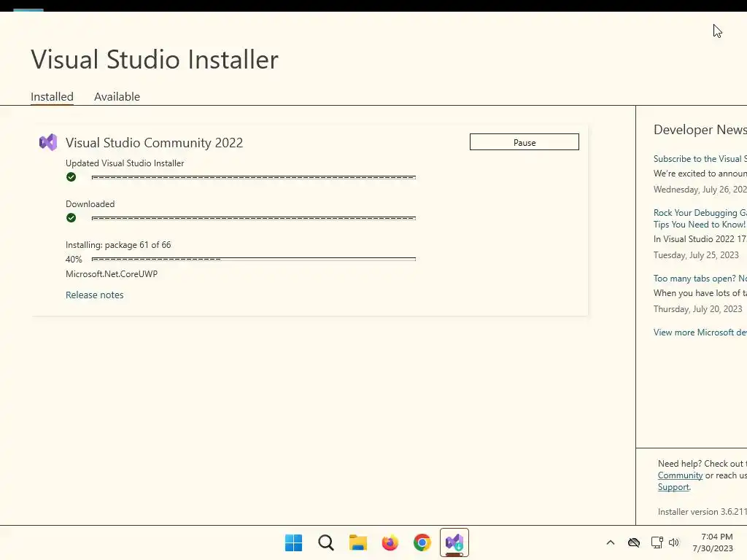Click the Microsoft.Net.CoreUWP package name
Screen dimensions: 747x560
click(112, 274)
